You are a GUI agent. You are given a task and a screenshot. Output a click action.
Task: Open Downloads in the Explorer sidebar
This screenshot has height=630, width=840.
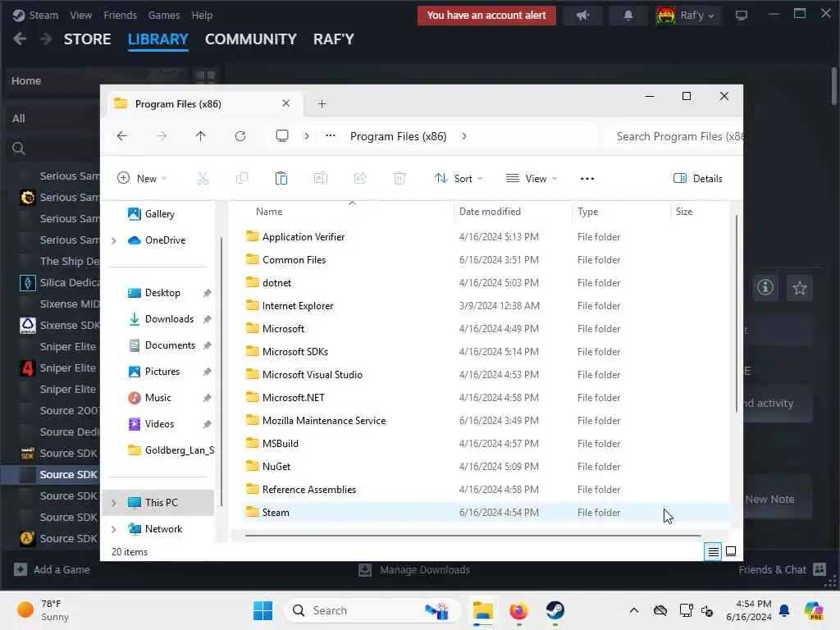(x=169, y=319)
